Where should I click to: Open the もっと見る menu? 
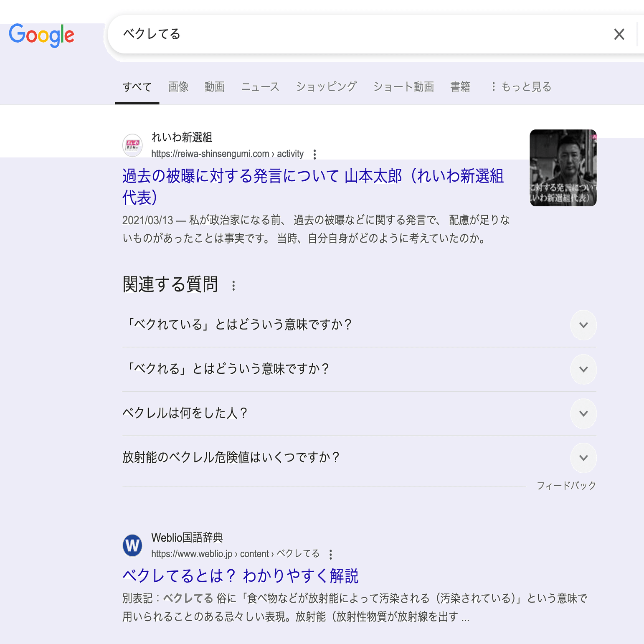pos(521,87)
